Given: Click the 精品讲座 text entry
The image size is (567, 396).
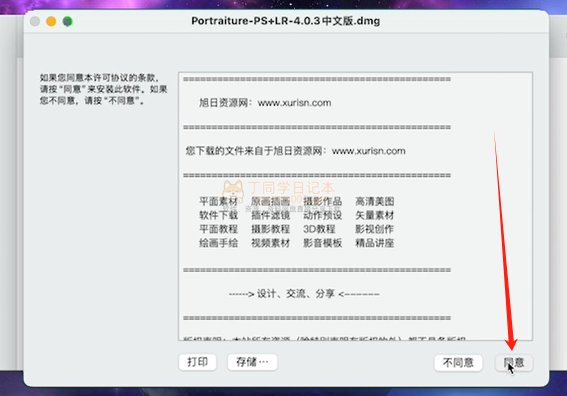Looking at the screenshot, I should point(375,243).
